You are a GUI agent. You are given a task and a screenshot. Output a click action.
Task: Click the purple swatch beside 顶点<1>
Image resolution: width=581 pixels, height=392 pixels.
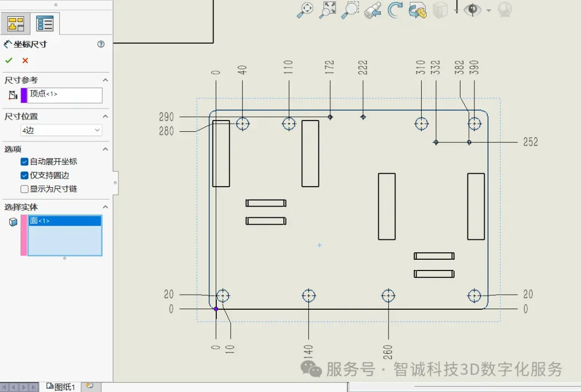24,95
